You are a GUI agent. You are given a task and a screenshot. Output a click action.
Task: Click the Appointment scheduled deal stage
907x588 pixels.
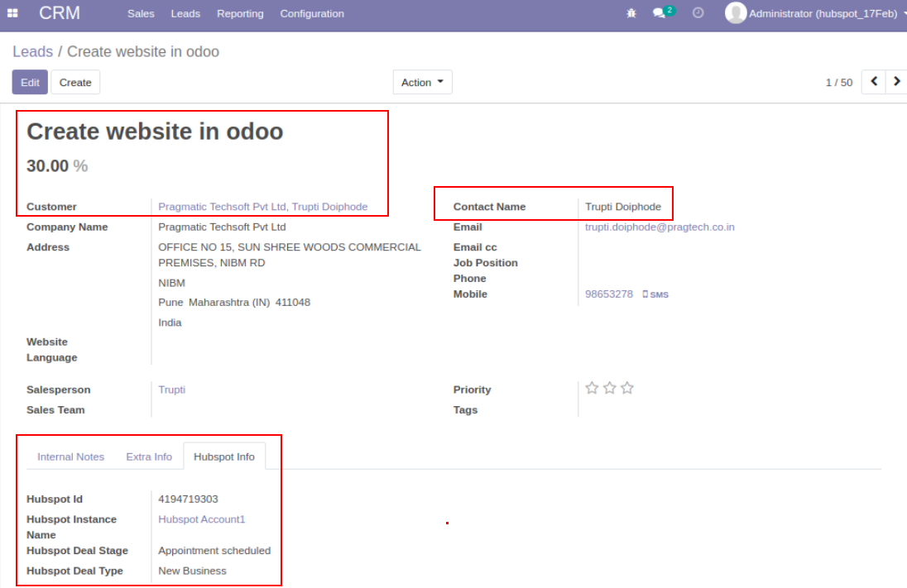(x=214, y=551)
